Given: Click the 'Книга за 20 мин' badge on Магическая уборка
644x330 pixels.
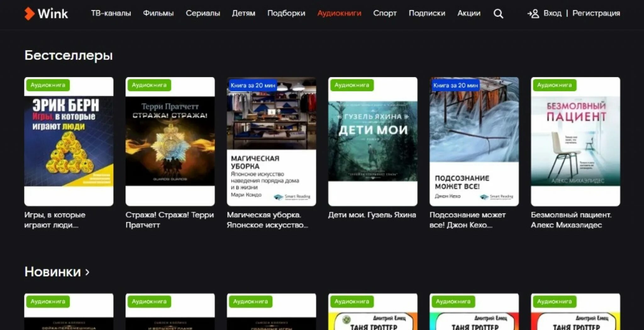Looking at the screenshot, I should point(253,85).
